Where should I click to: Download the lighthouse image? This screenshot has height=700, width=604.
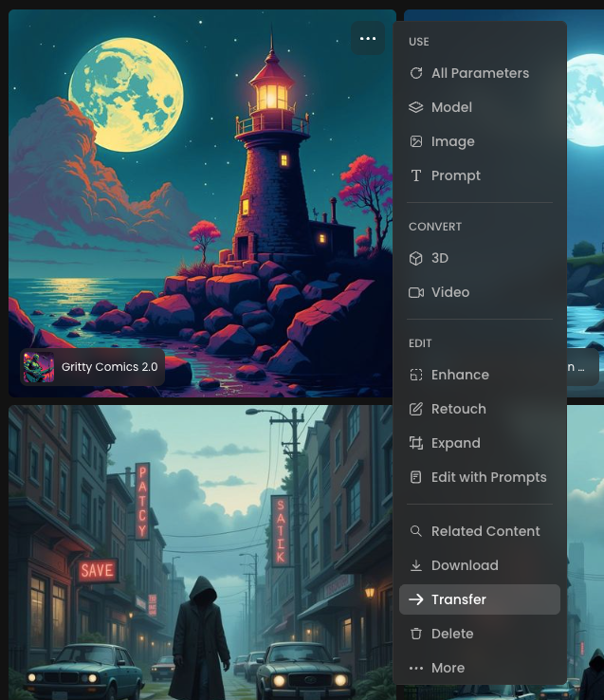pos(464,565)
